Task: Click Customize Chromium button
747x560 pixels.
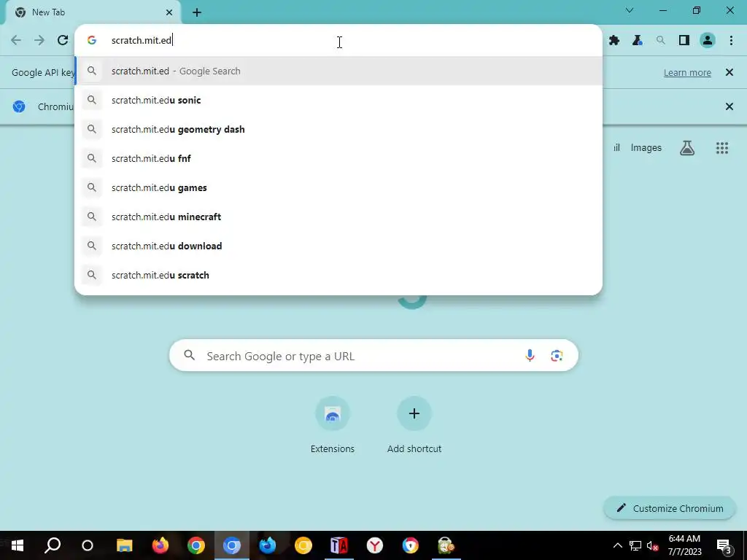Action: tap(670, 508)
